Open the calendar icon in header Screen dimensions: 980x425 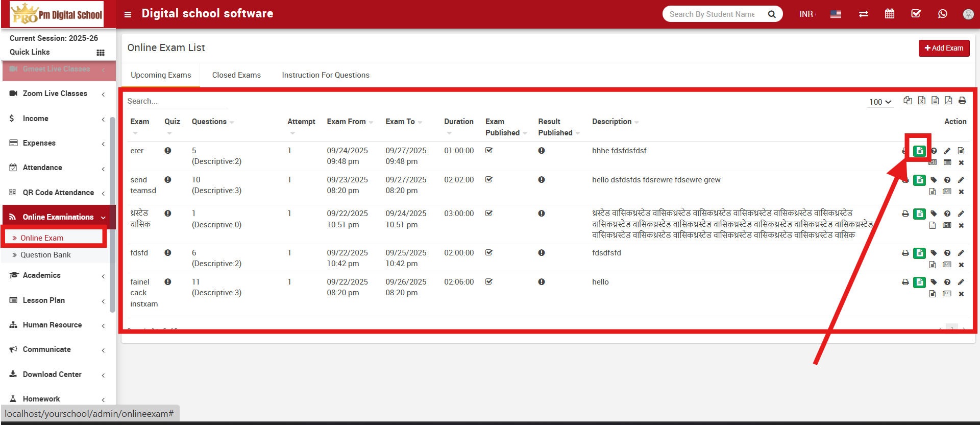(890, 14)
